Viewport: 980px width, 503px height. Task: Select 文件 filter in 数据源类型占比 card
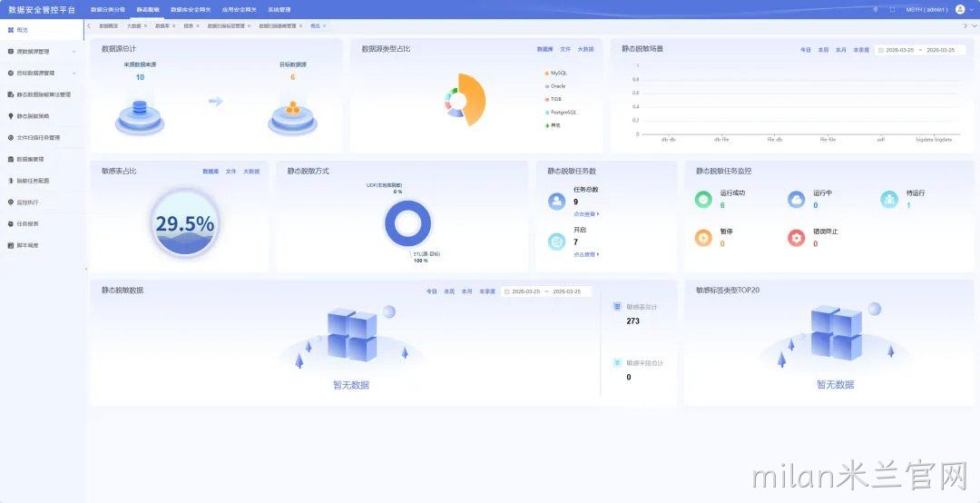click(x=565, y=49)
